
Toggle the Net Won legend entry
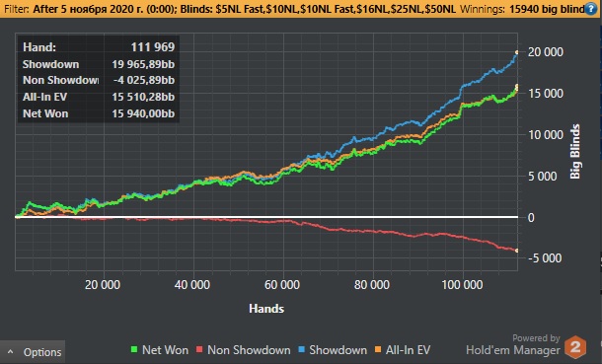pos(160,350)
